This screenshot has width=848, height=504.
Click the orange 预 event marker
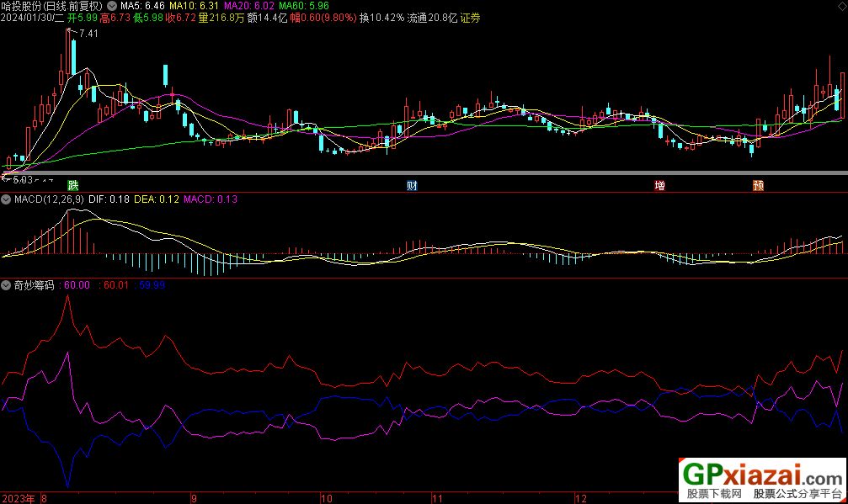coord(758,186)
